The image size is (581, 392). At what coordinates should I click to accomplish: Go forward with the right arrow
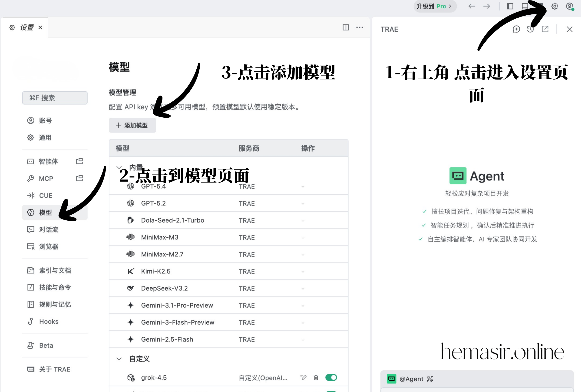[487, 6]
